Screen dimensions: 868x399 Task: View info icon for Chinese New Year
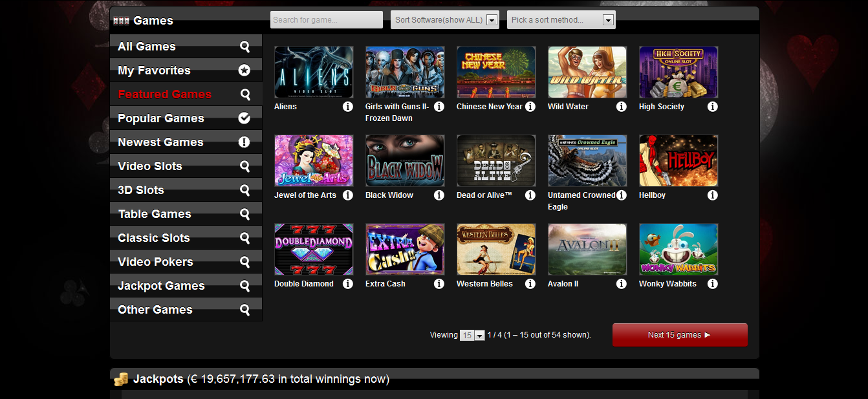pos(530,107)
